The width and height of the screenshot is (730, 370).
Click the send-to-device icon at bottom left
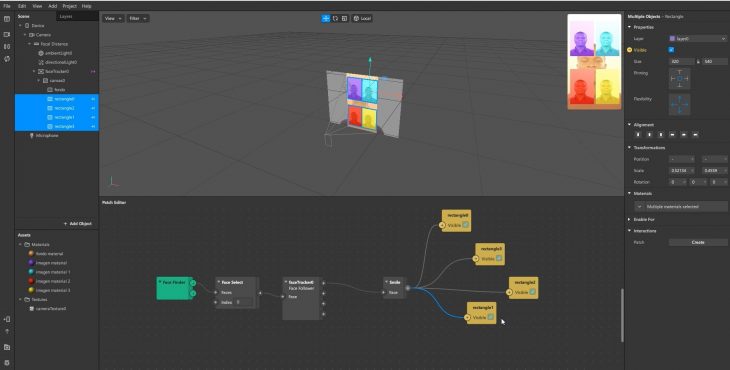click(7, 319)
